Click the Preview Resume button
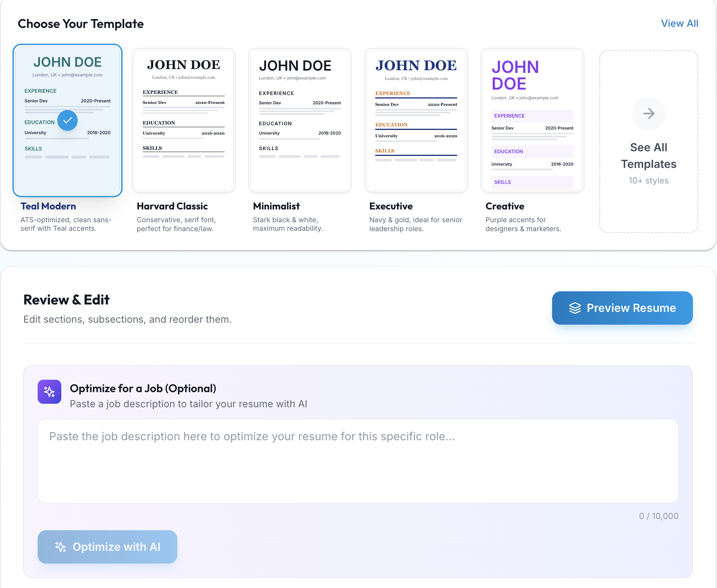Viewport: 717px width, 588px height. click(x=622, y=308)
